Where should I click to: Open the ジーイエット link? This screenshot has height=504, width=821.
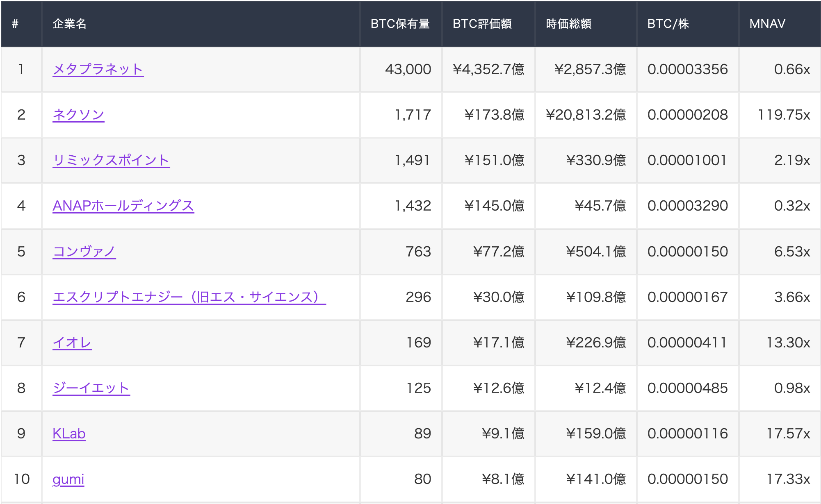point(91,388)
